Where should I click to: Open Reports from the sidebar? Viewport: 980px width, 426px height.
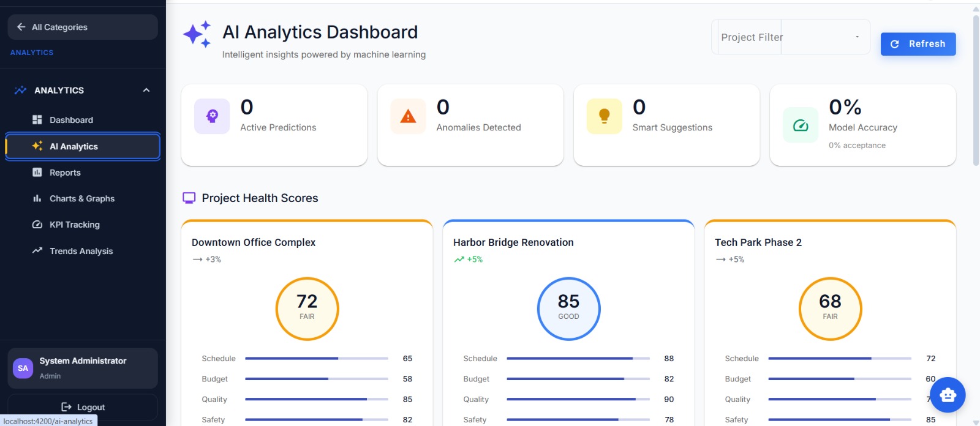pos(83,173)
